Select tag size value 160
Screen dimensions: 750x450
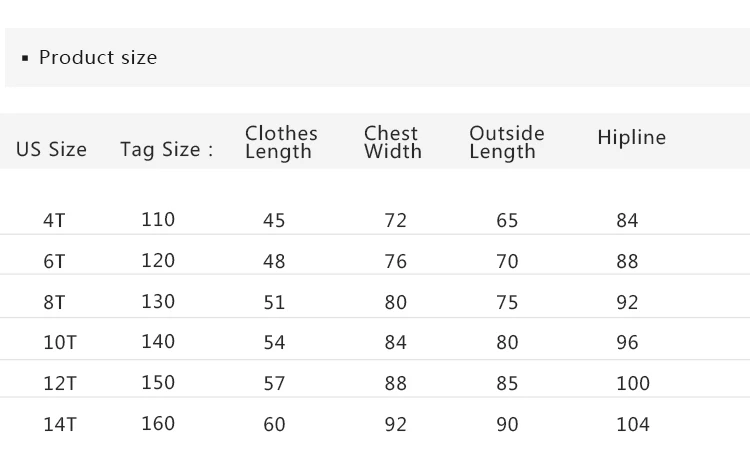coord(158,423)
